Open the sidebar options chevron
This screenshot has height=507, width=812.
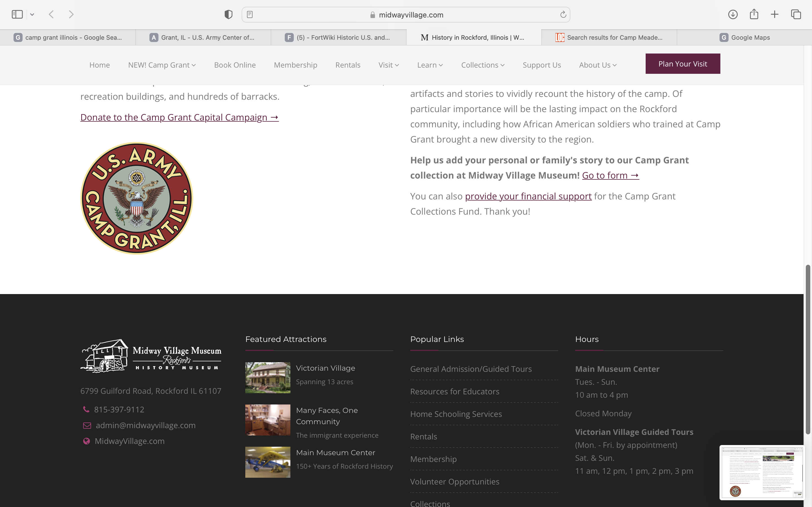pos(32,14)
